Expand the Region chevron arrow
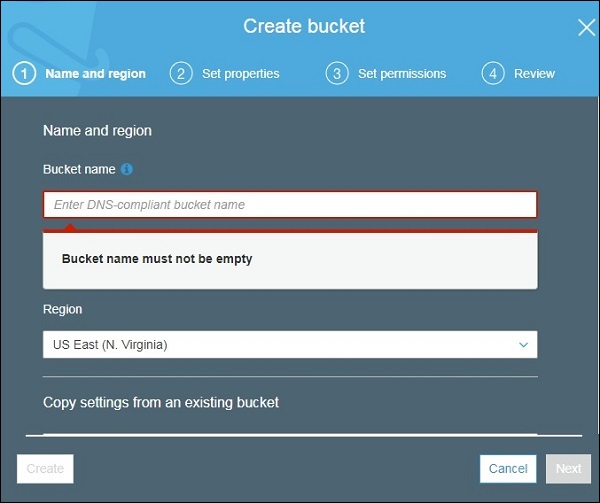600x503 pixels. tap(523, 345)
